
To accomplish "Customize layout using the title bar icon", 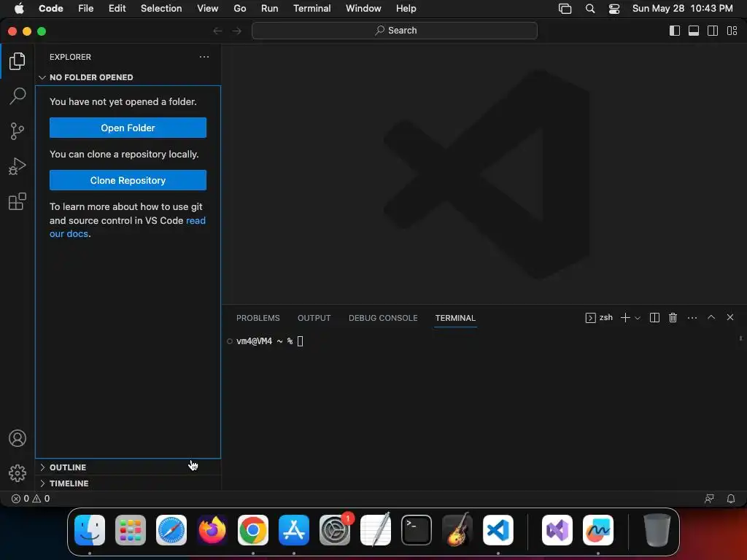I will [x=732, y=31].
